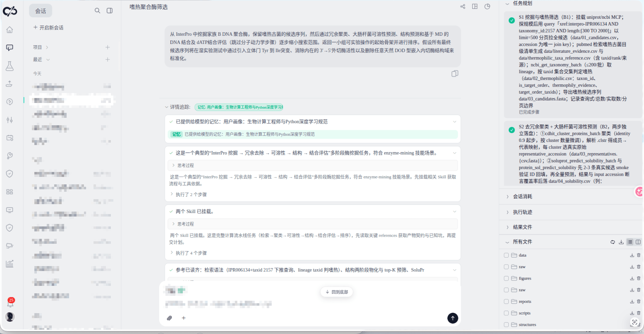Click plus icon in message input
Screen dimensions: 644x334
(183, 318)
